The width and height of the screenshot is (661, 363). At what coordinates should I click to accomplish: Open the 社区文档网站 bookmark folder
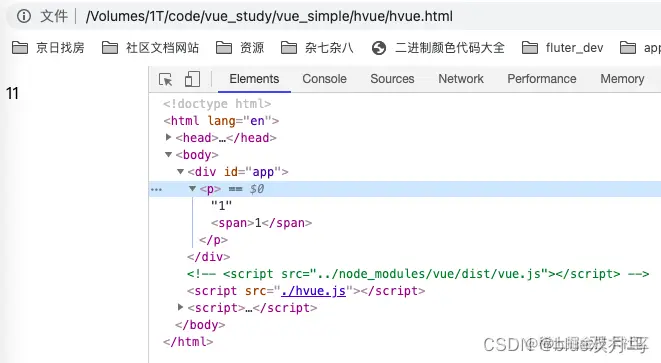click(x=150, y=48)
